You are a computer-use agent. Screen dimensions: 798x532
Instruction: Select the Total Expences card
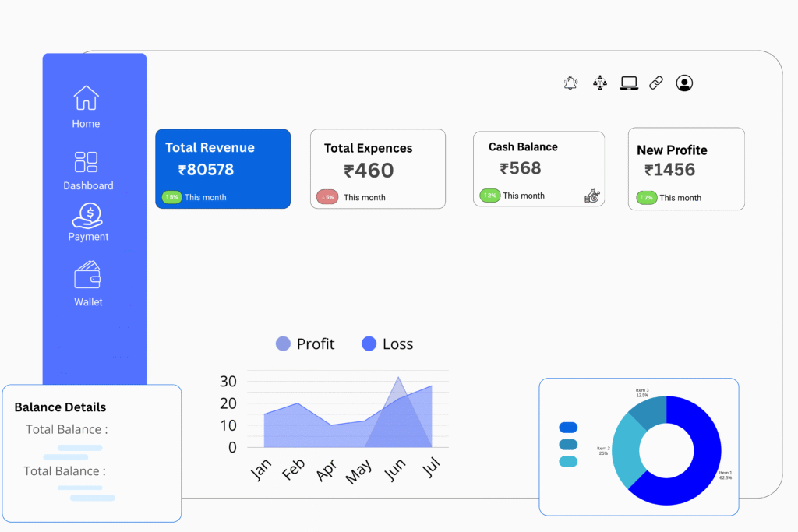(x=378, y=168)
